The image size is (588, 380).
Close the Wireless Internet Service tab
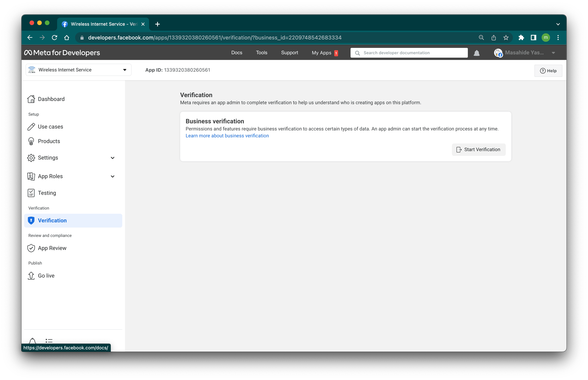pos(143,24)
